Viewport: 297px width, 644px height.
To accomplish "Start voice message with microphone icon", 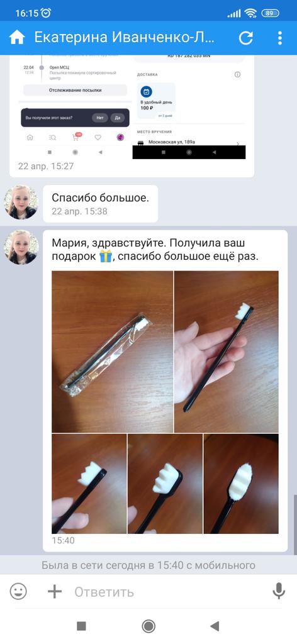I will 279,591.
